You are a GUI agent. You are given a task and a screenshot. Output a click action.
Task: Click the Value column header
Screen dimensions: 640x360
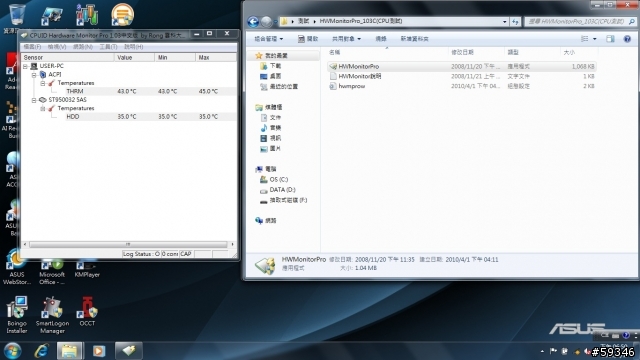pyautogui.click(x=134, y=58)
